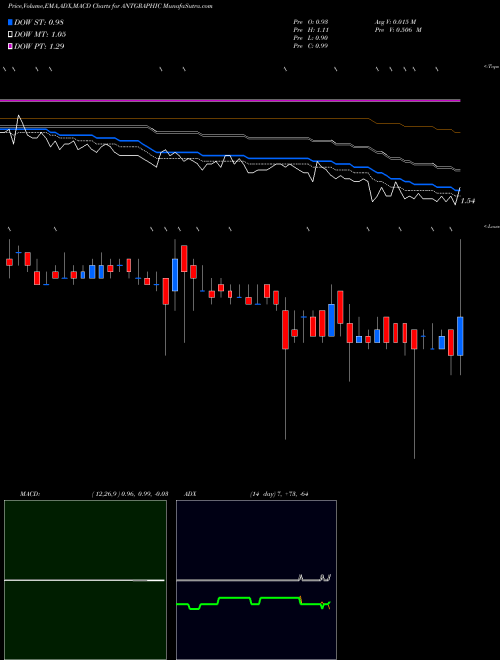Click the green line in the ADX panel
This screenshot has width=500, height=660.
(253, 603)
